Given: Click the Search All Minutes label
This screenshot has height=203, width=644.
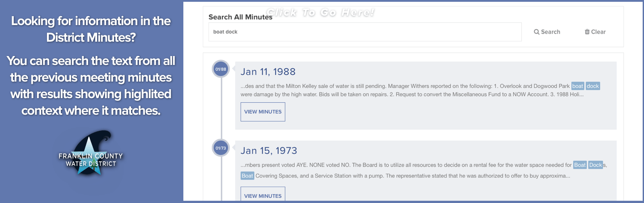Looking at the screenshot, I should coord(241,17).
